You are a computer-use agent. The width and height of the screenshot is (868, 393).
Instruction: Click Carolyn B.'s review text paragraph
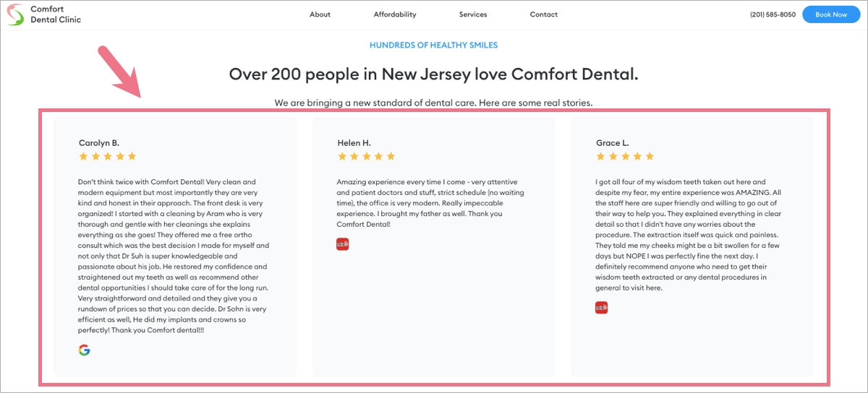[174, 256]
